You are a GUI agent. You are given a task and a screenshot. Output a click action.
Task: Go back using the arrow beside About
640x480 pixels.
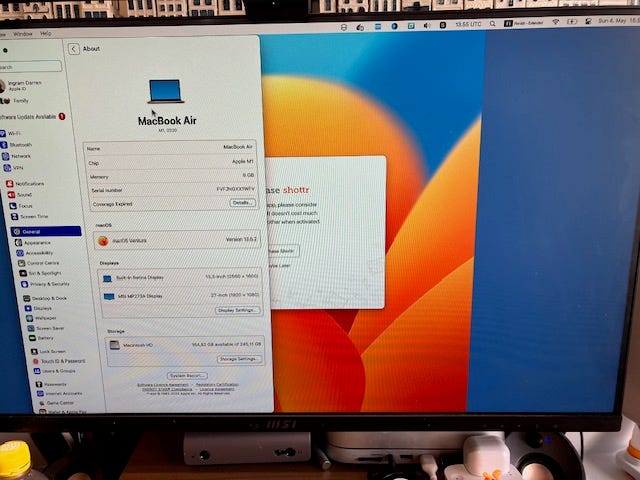73,49
